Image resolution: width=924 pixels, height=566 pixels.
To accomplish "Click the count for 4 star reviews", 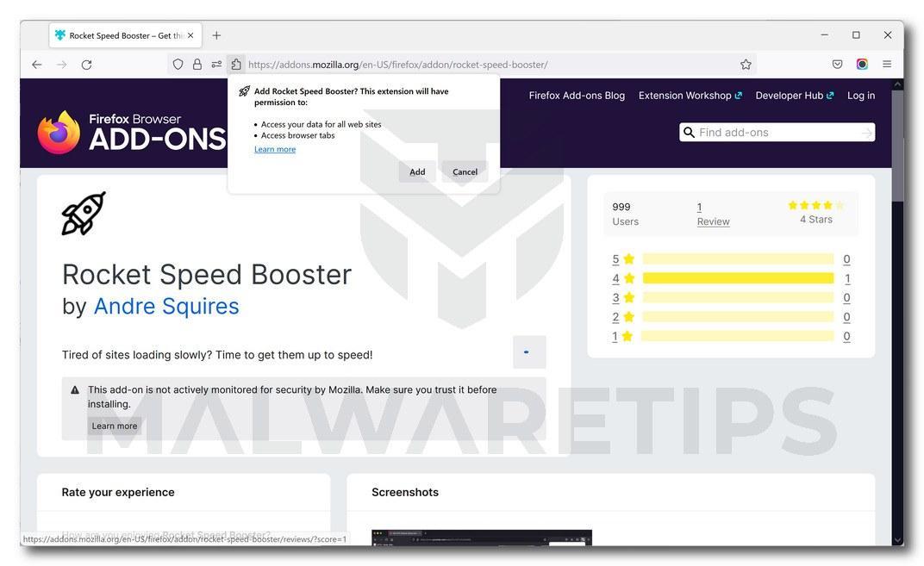I will [x=846, y=278].
